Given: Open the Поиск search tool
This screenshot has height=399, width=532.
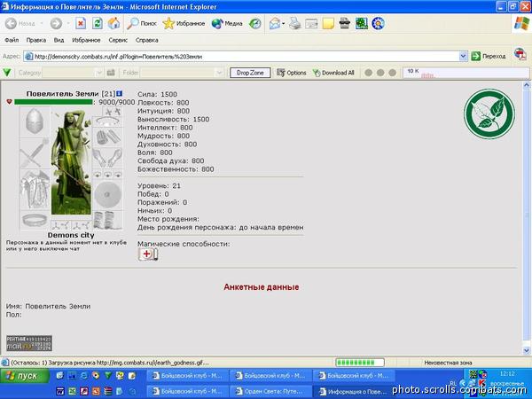Looking at the screenshot, I should pyautogui.click(x=142, y=23).
